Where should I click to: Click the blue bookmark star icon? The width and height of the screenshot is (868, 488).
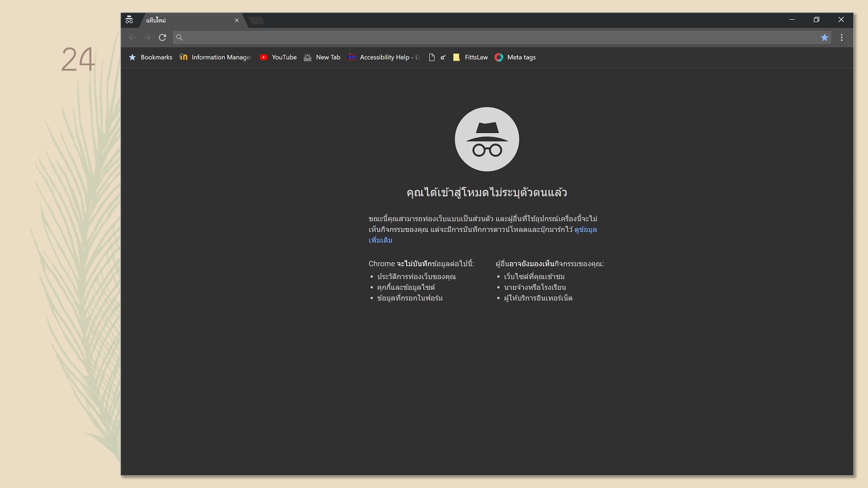(825, 38)
